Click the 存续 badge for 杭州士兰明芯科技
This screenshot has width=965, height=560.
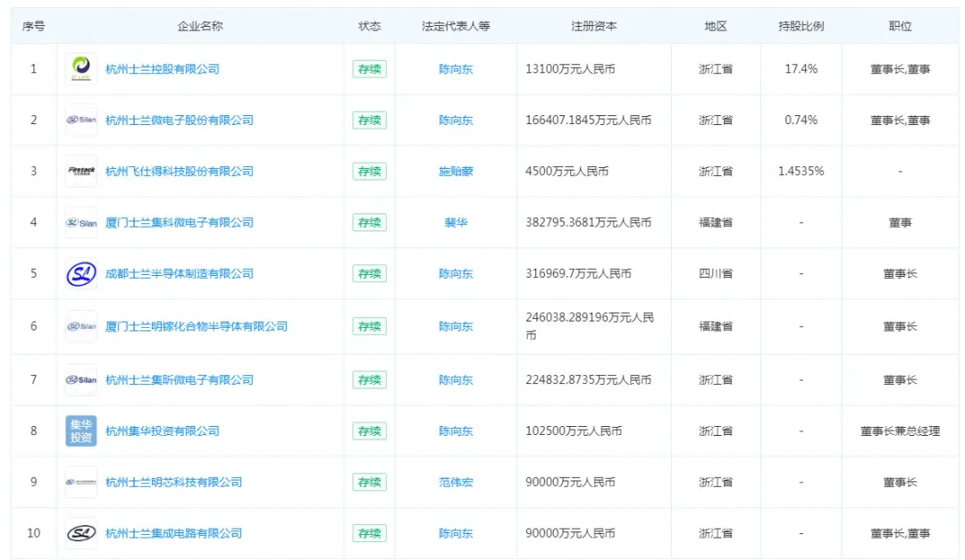coord(369,481)
